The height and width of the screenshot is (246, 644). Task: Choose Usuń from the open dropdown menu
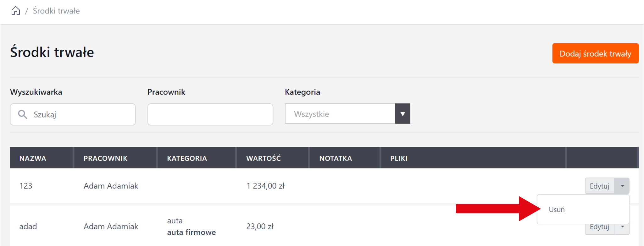tap(557, 210)
